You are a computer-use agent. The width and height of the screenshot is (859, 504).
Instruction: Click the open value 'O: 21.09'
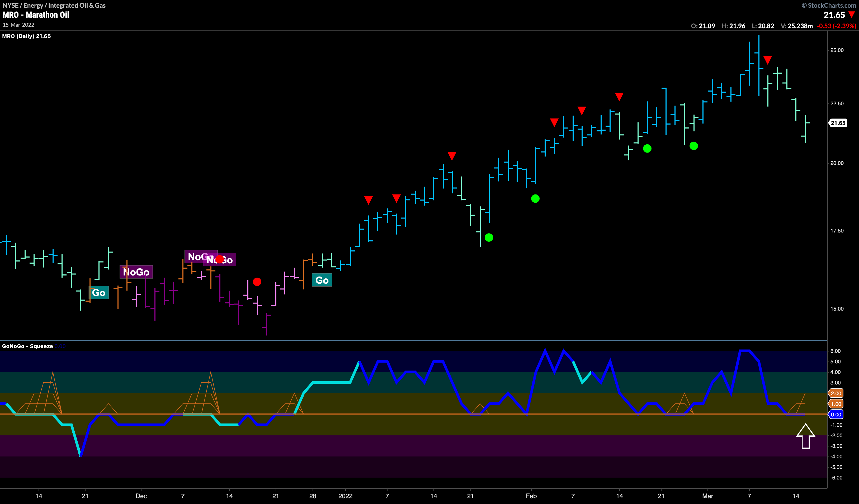pos(703,26)
